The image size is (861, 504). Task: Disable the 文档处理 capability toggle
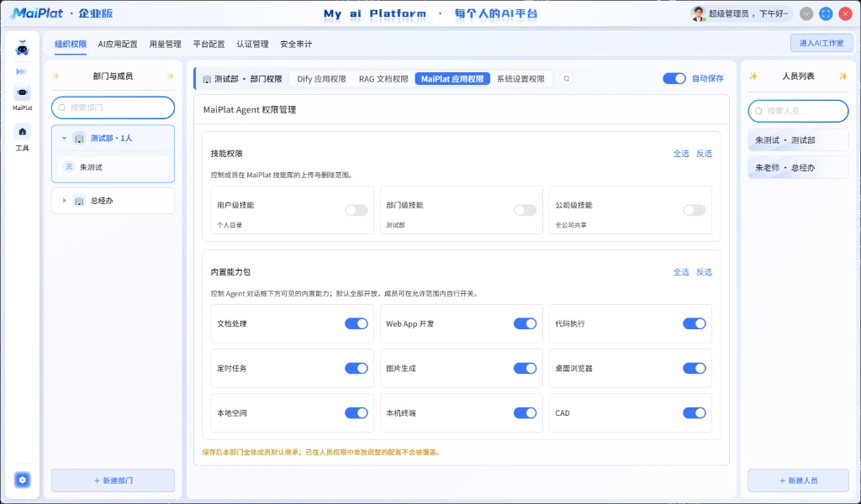click(x=357, y=323)
